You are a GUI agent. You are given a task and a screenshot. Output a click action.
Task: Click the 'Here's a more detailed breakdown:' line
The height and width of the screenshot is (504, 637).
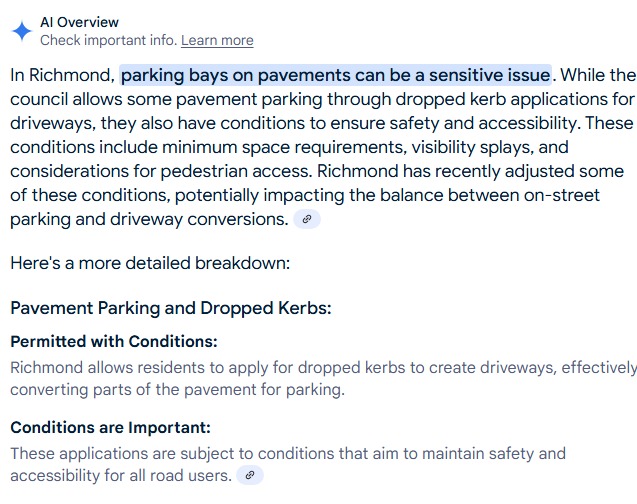pyautogui.click(x=150, y=263)
